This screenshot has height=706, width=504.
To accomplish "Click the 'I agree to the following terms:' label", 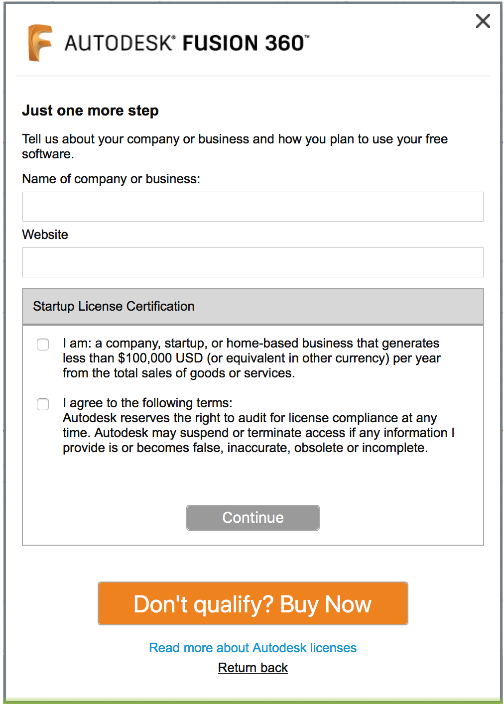I will [147, 403].
